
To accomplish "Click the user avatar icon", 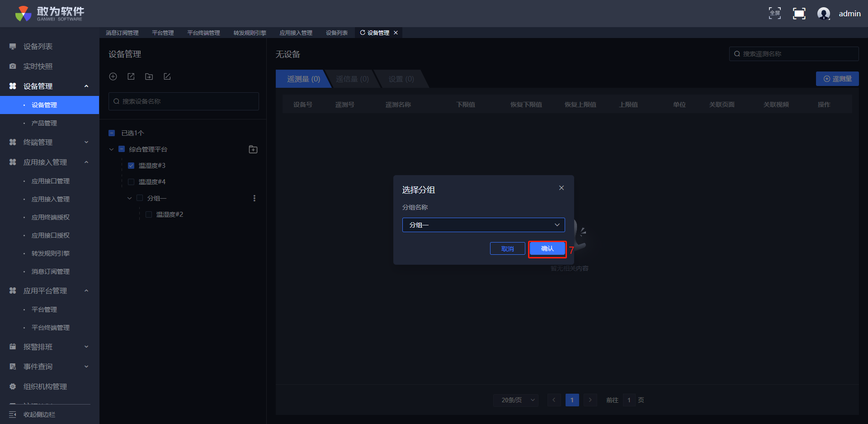I will 824,14.
